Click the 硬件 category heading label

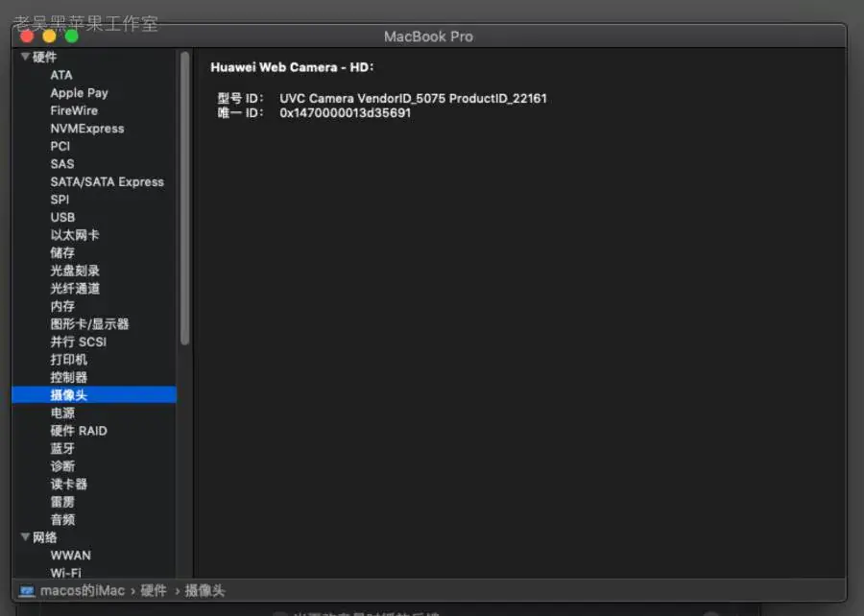[x=44, y=57]
